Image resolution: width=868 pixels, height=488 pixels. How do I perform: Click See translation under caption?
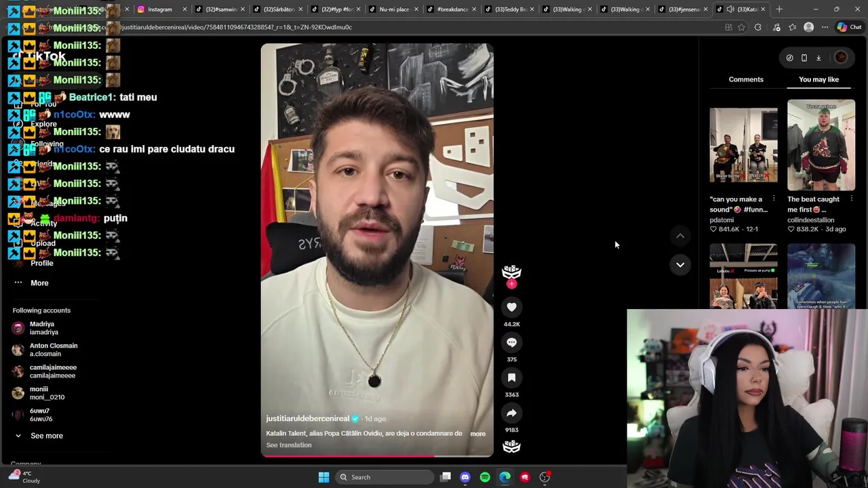(x=289, y=445)
